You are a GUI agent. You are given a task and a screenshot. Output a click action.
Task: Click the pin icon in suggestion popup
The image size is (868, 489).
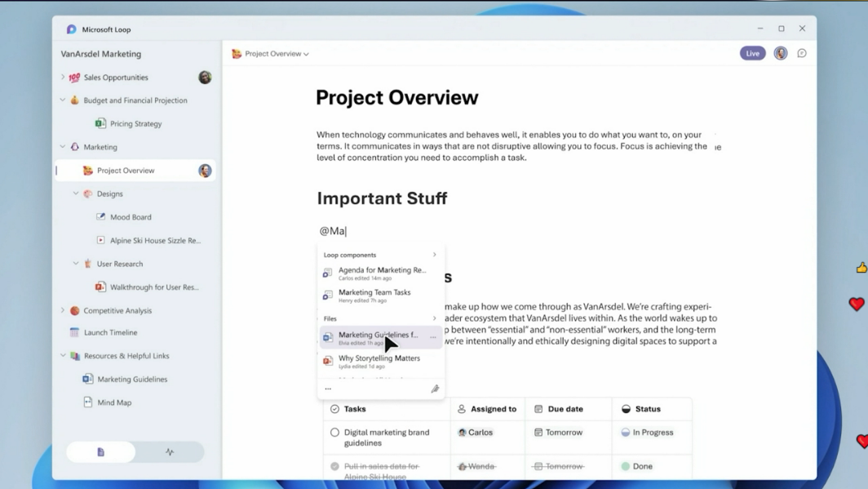coord(435,389)
